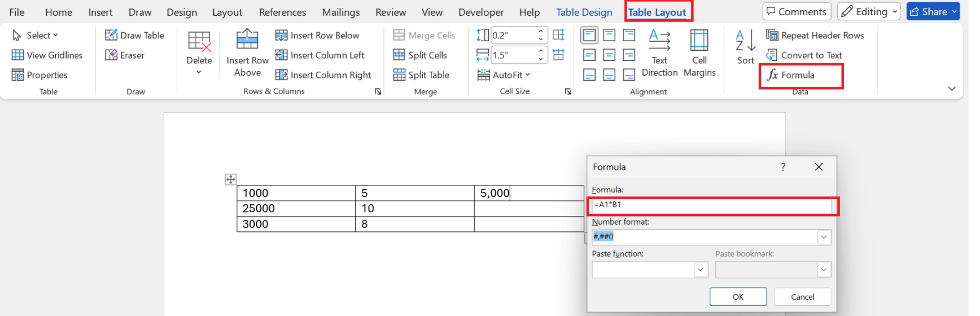Open the AutoFit dropdown
980x316 pixels.
[504, 74]
